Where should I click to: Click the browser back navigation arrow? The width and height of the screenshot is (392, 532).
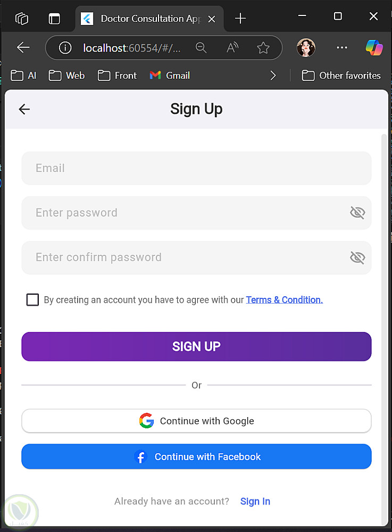click(x=23, y=48)
